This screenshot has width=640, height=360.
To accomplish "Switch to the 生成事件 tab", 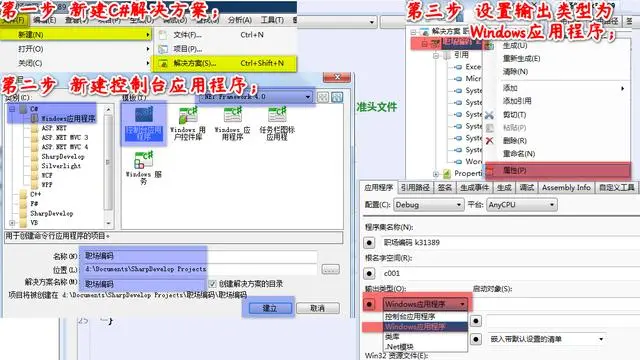I will [474, 187].
